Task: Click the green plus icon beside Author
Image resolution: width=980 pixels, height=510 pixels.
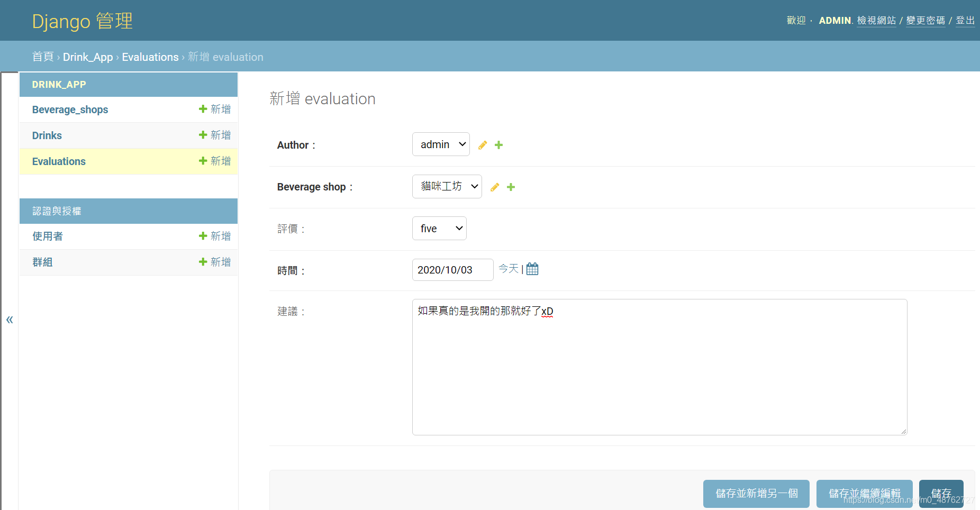Action: coord(498,145)
